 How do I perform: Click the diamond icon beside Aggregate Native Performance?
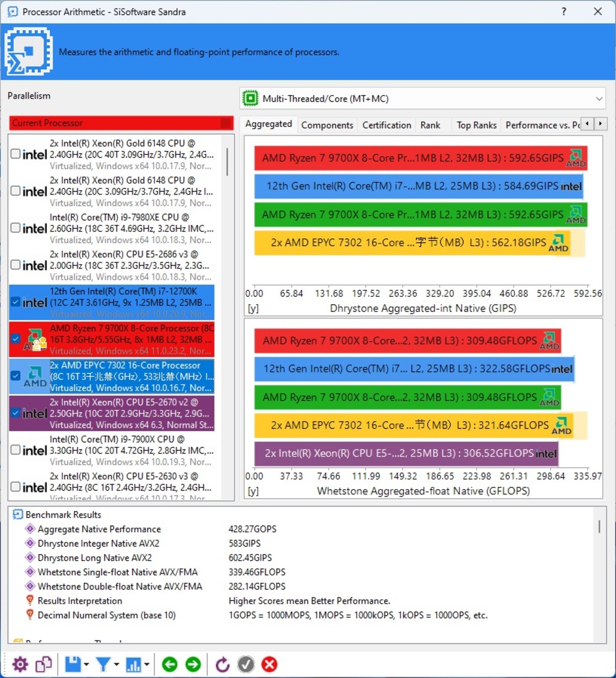[x=30, y=528]
